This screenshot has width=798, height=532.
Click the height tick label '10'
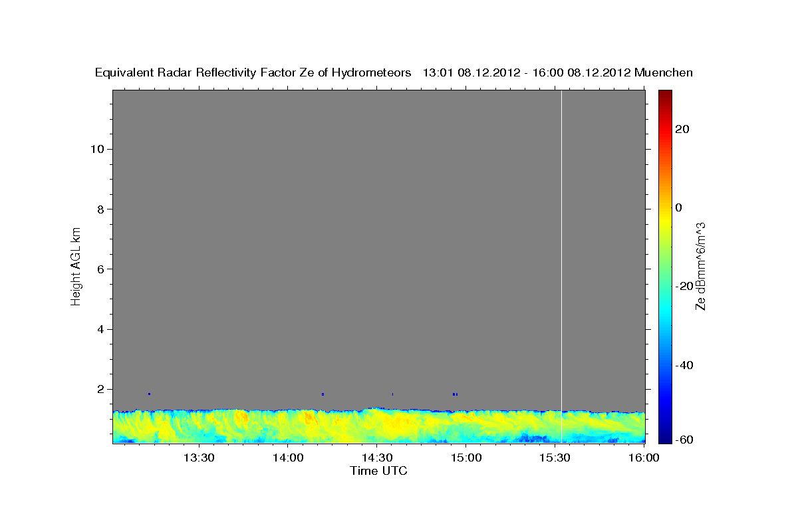96,149
